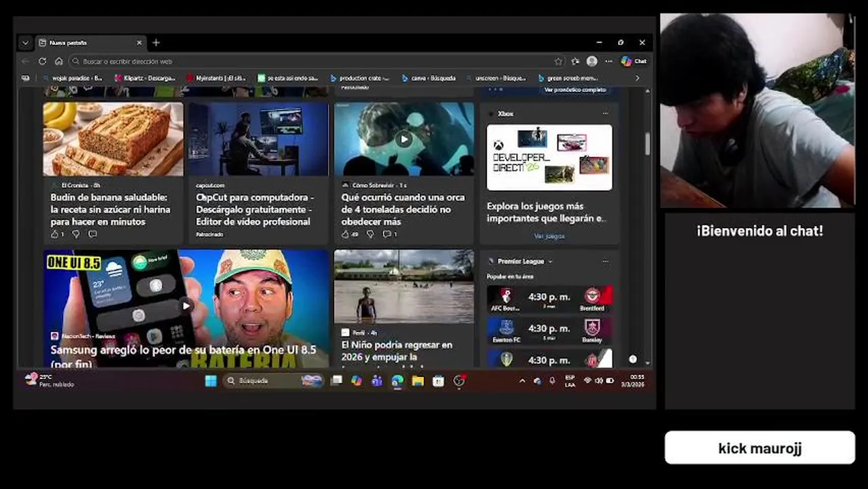Close the Nueva pestaña tab

tap(139, 42)
